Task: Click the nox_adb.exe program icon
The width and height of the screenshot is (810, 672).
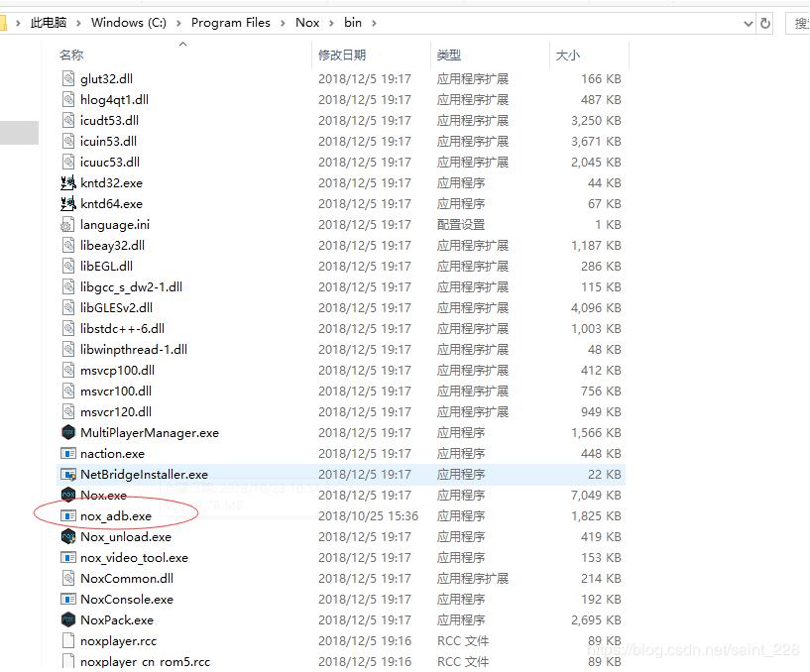Action: pos(68,516)
